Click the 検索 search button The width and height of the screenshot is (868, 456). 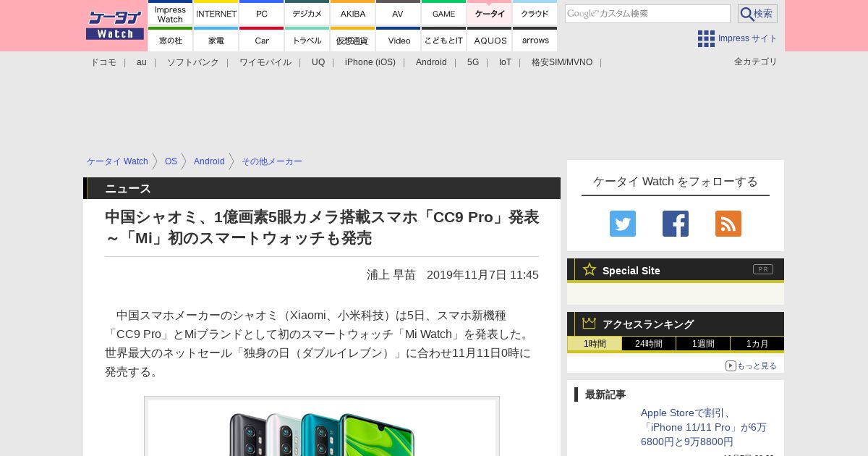click(x=757, y=14)
